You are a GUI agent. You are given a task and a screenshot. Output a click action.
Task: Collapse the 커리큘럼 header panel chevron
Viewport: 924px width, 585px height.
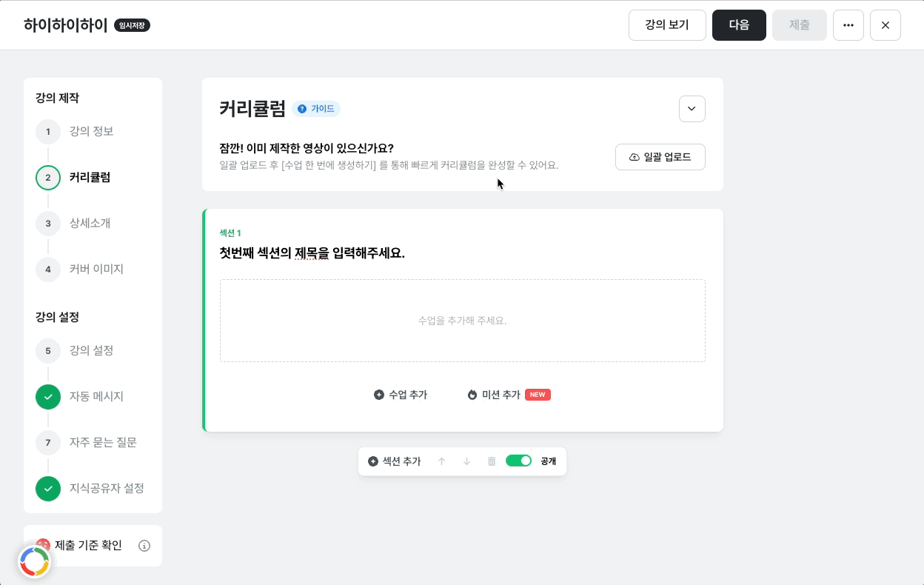692,109
